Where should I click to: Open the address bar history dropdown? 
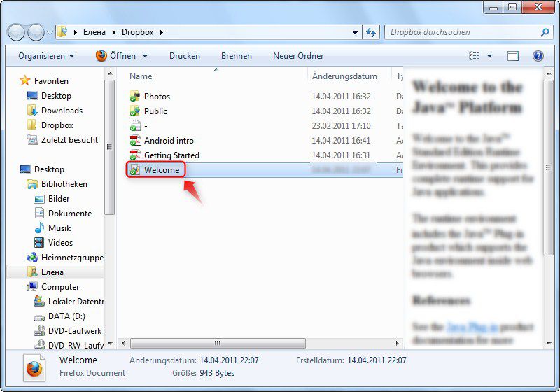pyautogui.click(x=355, y=32)
